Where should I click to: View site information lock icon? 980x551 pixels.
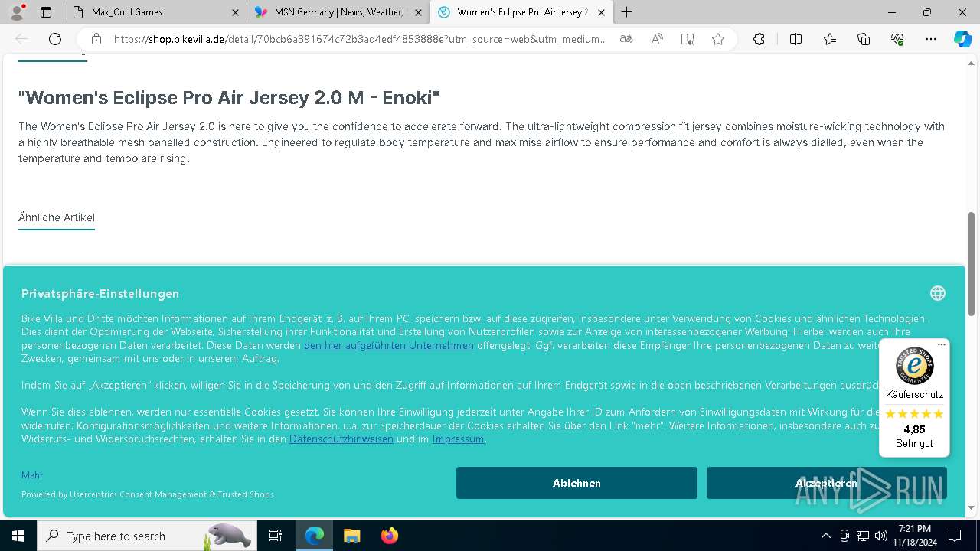(x=96, y=39)
